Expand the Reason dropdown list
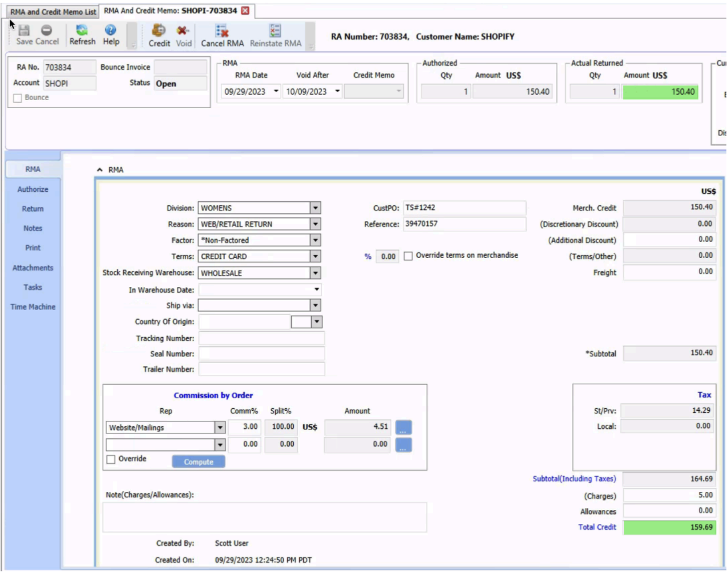 click(315, 224)
